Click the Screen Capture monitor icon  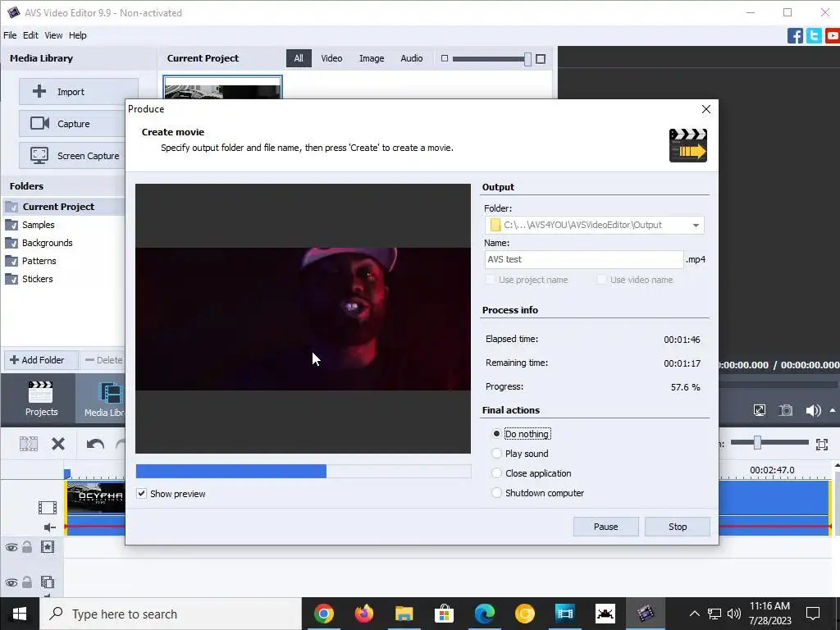[x=39, y=155]
